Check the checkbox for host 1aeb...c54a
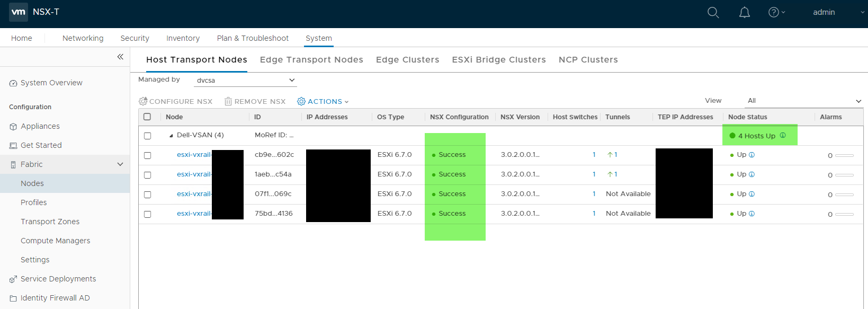 point(148,175)
